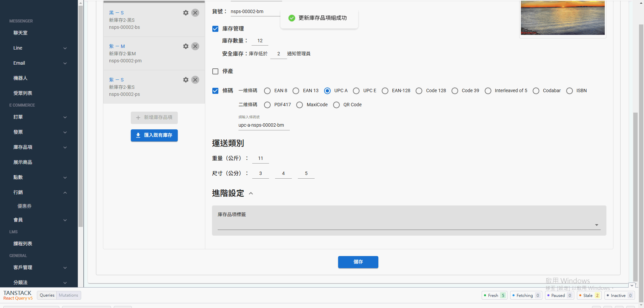Filter queries by Stale status

[x=589, y=296]
